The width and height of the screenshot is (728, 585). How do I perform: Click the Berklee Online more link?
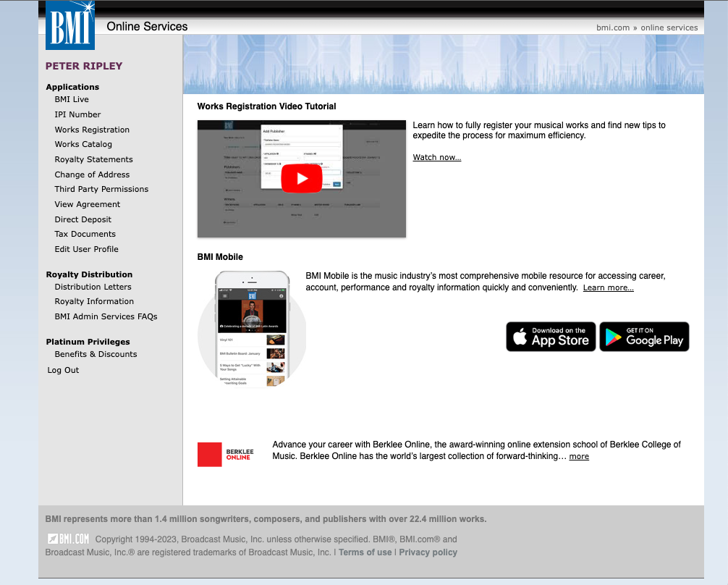[x=579, y=457]
